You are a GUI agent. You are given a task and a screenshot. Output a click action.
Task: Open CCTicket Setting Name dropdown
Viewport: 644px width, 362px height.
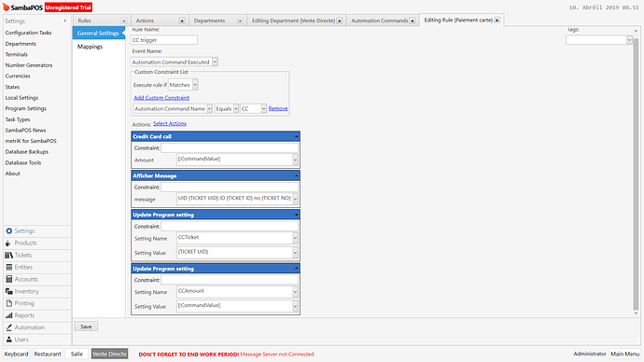pyautogui.click(x=295, y=238)
